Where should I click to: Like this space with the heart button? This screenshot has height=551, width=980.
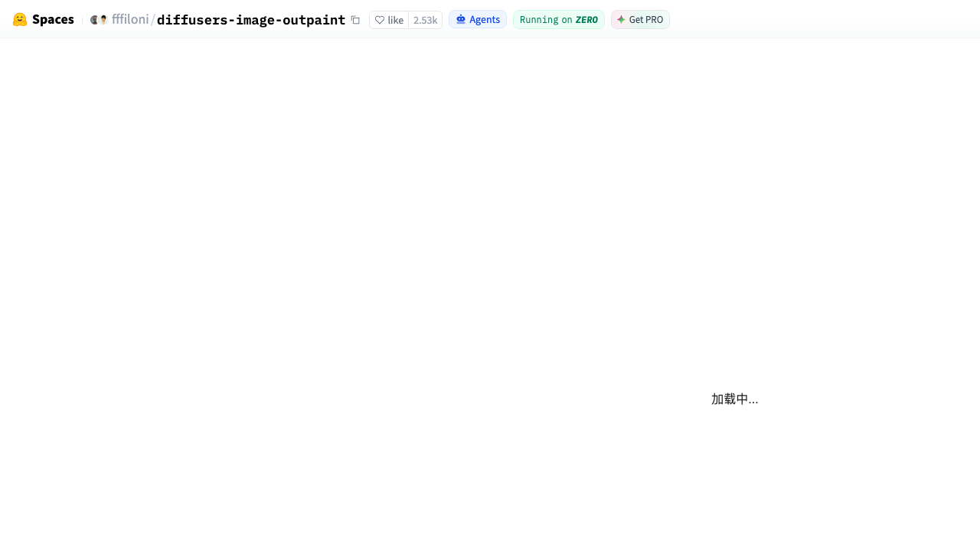pos(389,20)
